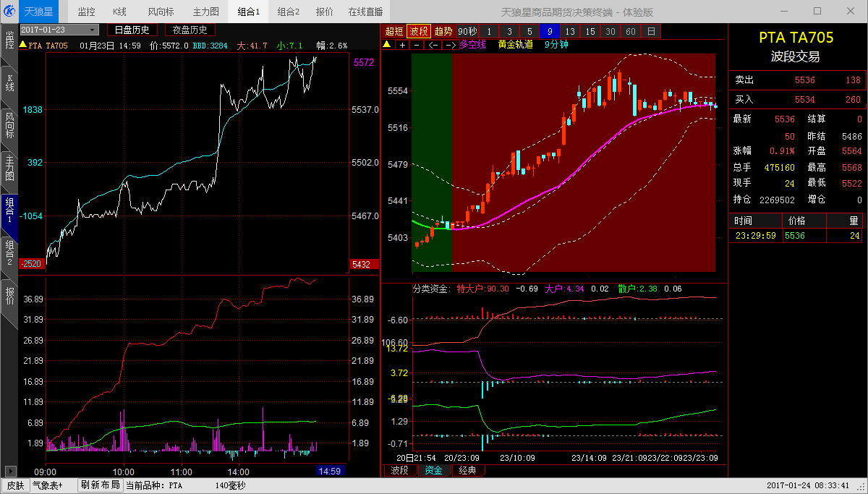Open the 在线直播 top tab
This screenshot has width=868, height=494.
click(365, 12)
